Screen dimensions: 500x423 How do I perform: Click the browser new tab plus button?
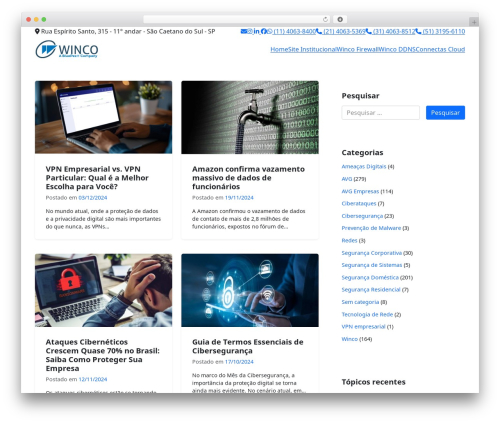(474, 22)
